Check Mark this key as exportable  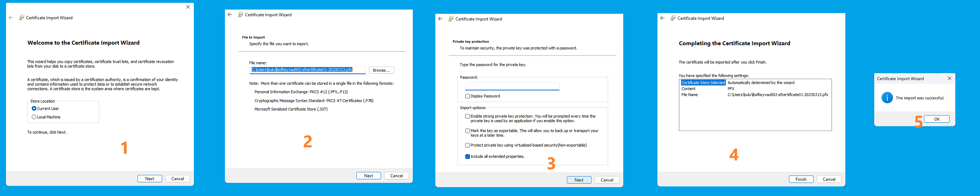467,131
